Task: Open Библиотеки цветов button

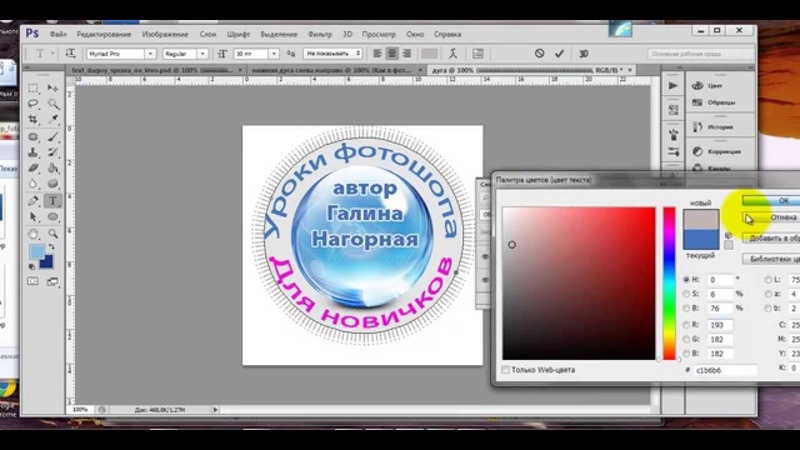Action: 771,259
